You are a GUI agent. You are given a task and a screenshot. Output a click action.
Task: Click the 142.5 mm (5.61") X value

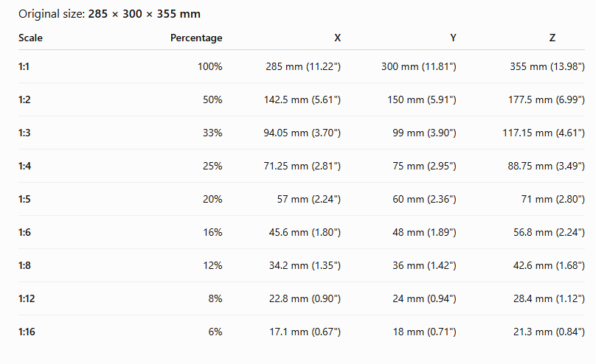[302, 99]
